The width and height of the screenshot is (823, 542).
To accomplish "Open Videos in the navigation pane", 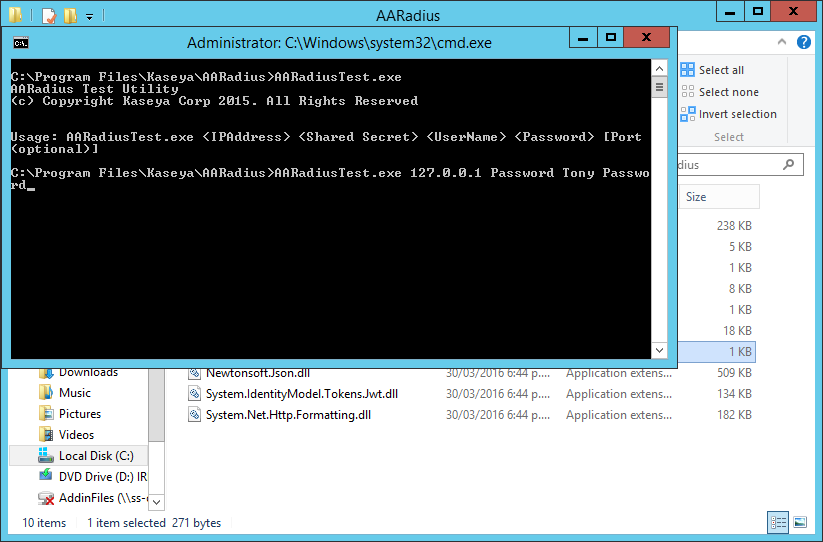I will click(x=76, y=435).
